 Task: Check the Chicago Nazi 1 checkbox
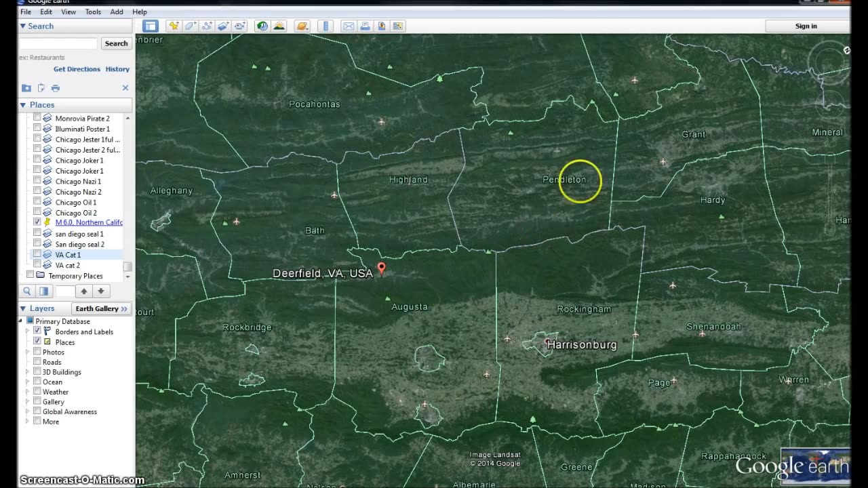coord(37,181)
